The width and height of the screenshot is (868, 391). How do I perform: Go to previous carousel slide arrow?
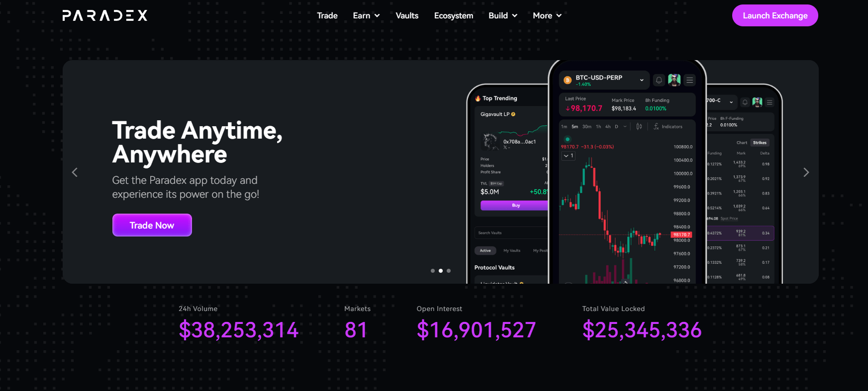pyautogui.click(x=75, y=172)
